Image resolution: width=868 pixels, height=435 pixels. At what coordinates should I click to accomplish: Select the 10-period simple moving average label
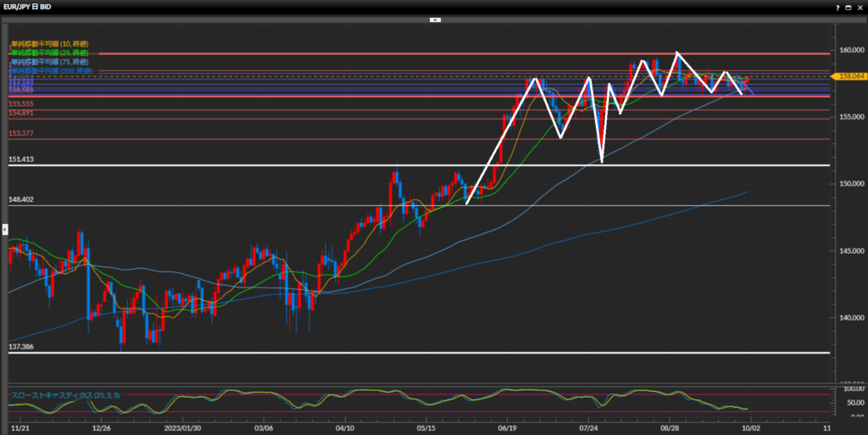pos(50,43)
